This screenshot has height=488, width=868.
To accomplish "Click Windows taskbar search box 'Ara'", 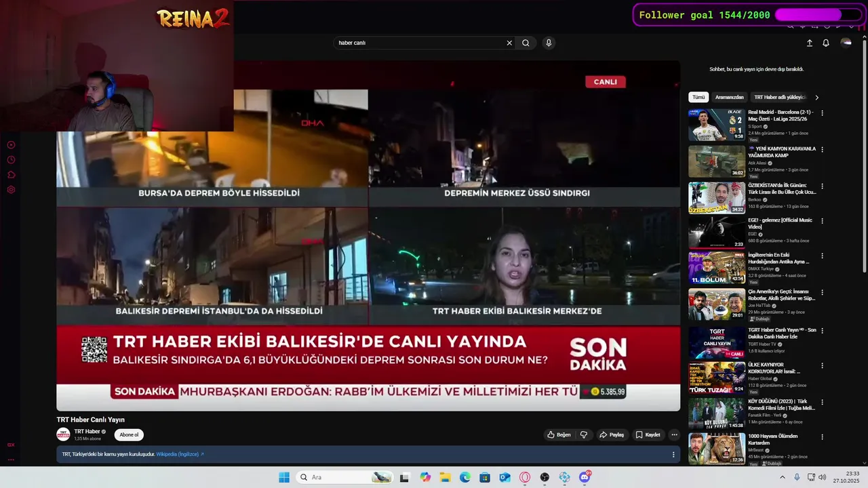I will [x=344, y=477].
